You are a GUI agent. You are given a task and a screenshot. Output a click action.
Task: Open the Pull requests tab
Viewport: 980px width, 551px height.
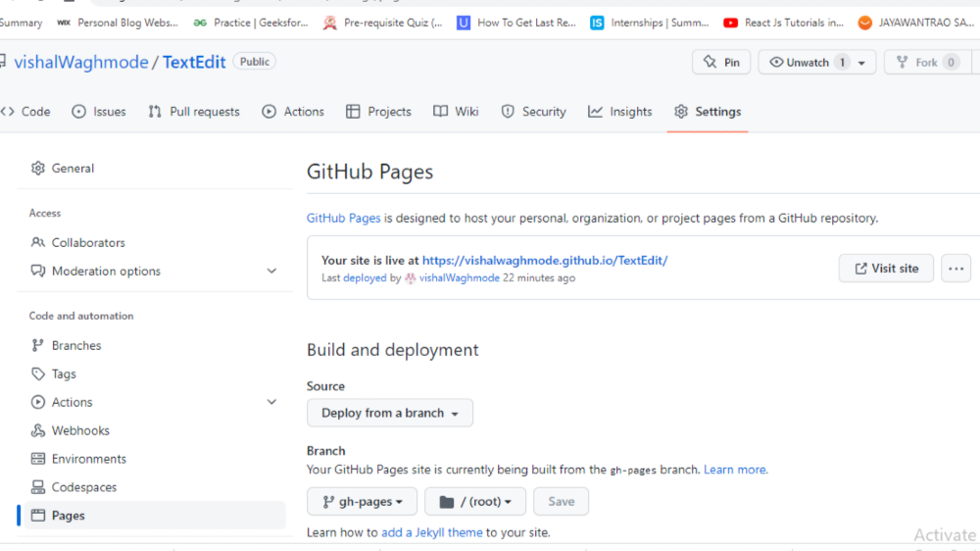(194, 112)
